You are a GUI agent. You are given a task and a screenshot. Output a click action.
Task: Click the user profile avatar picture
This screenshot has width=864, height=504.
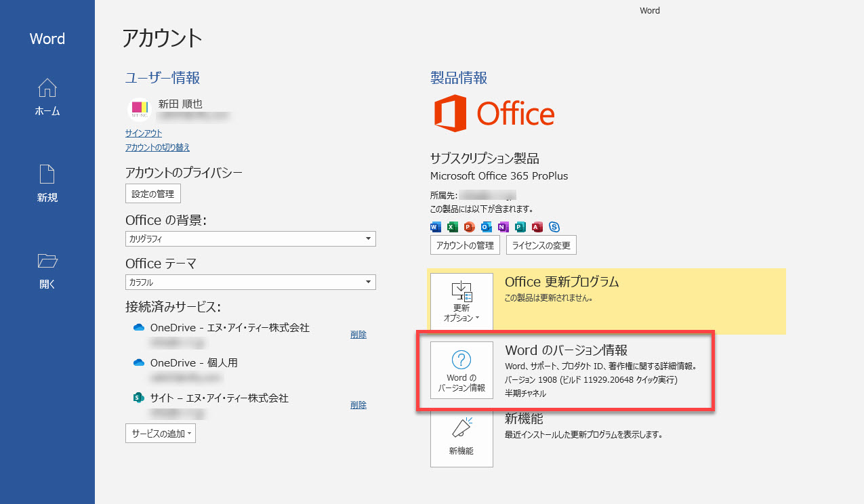139,110
